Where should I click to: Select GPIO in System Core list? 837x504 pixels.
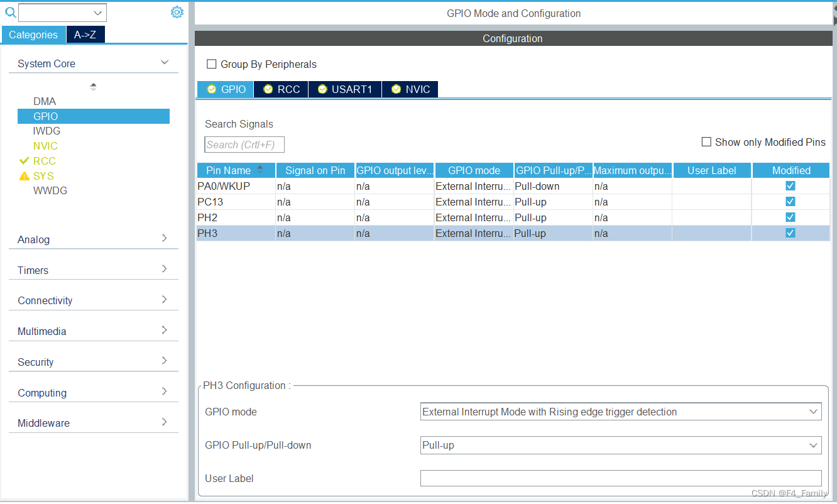point(94,116)
